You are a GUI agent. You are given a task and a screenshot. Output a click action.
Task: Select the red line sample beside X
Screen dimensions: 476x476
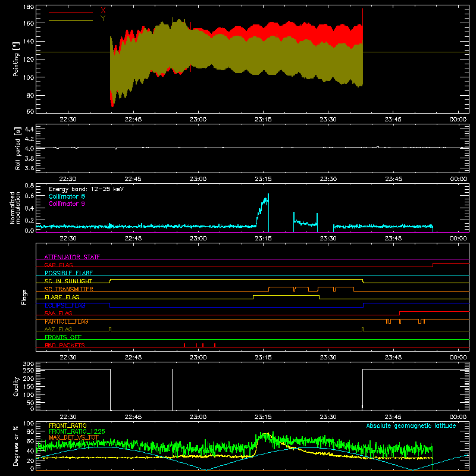click(71, 12)
